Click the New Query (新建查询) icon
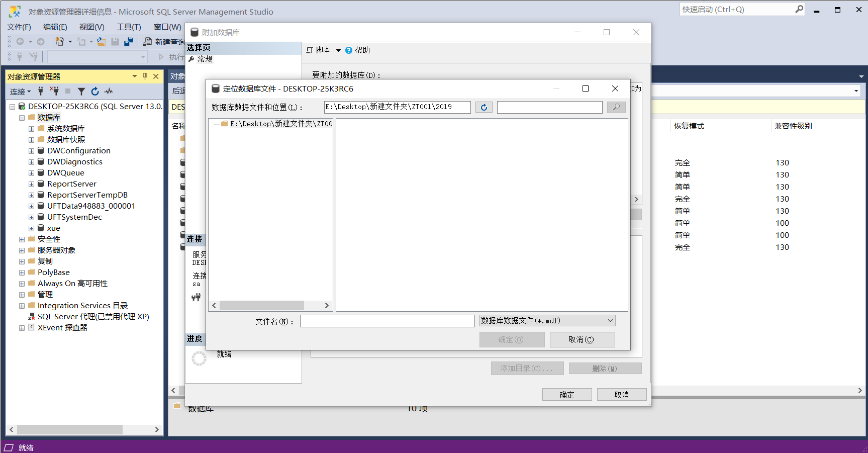868x453 pixels. pos(147,42)
